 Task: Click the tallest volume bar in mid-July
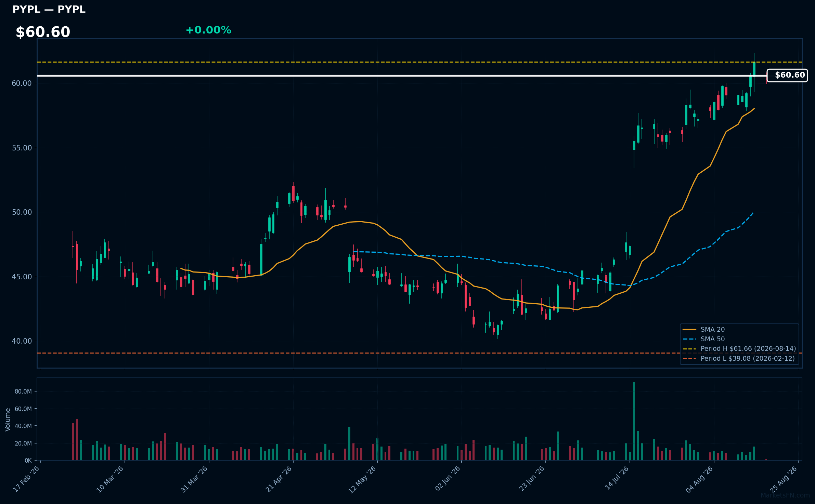(634, 421)
